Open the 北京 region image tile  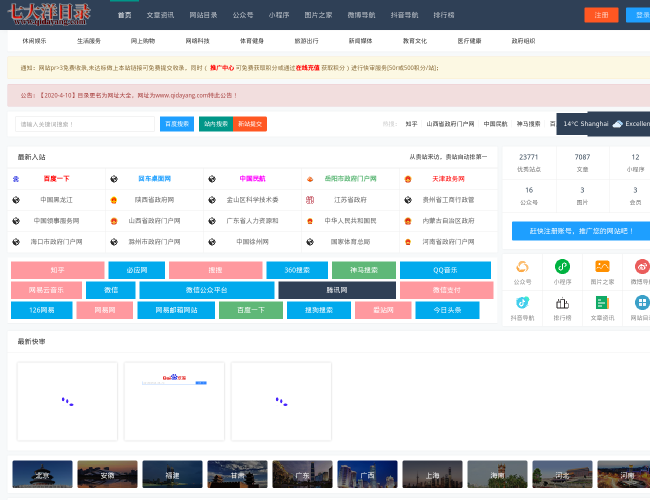(42, 474)
